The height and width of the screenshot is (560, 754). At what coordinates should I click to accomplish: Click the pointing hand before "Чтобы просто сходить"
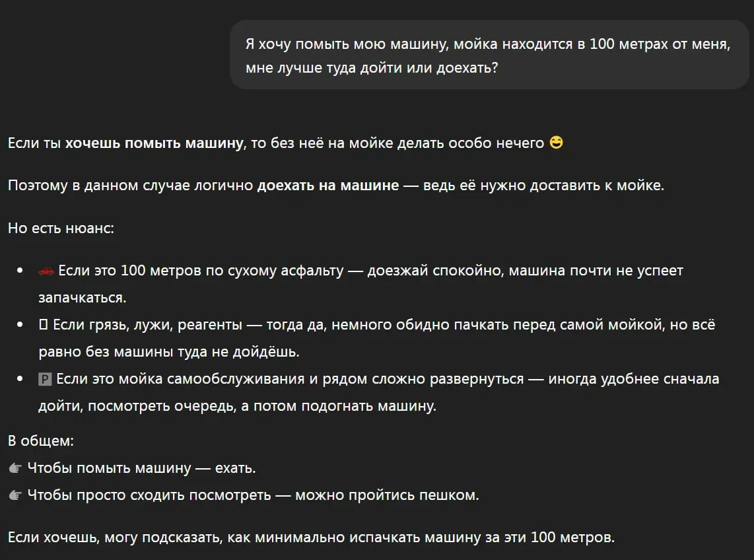(15, 495)
